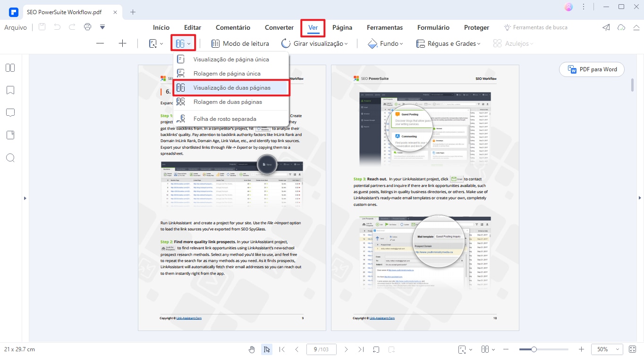Undo the last action
644x356 pixels.
[57, 27]
